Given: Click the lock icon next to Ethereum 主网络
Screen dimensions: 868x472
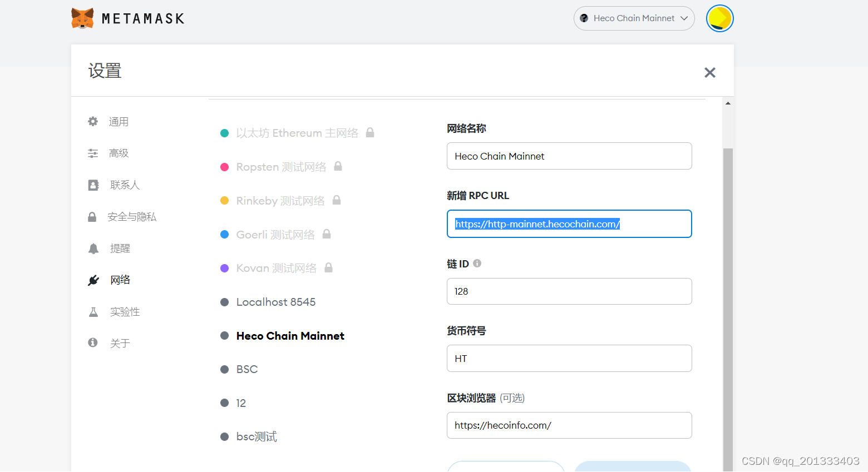Looking at the screenshot, I should tap(370, 132).
